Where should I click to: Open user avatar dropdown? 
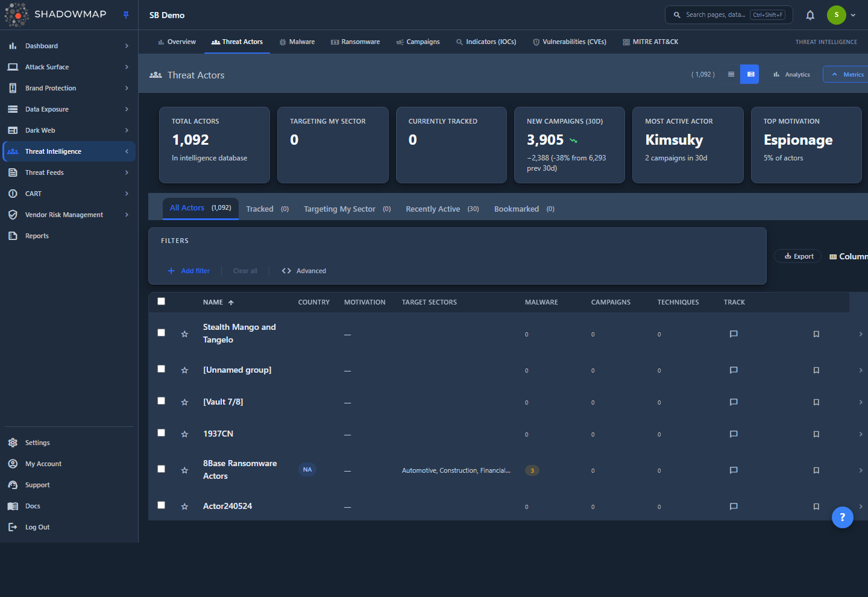[x=841, y=15]
